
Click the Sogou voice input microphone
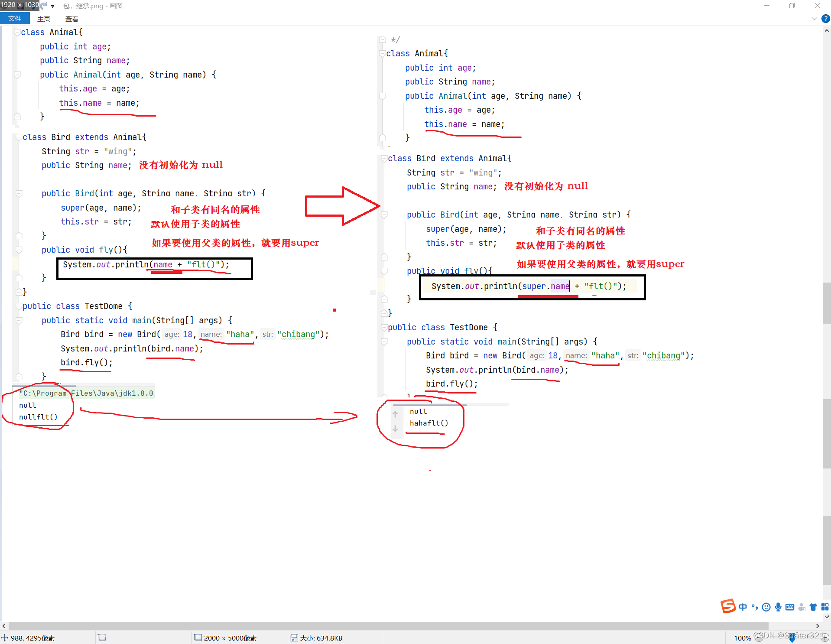(778, 607)
